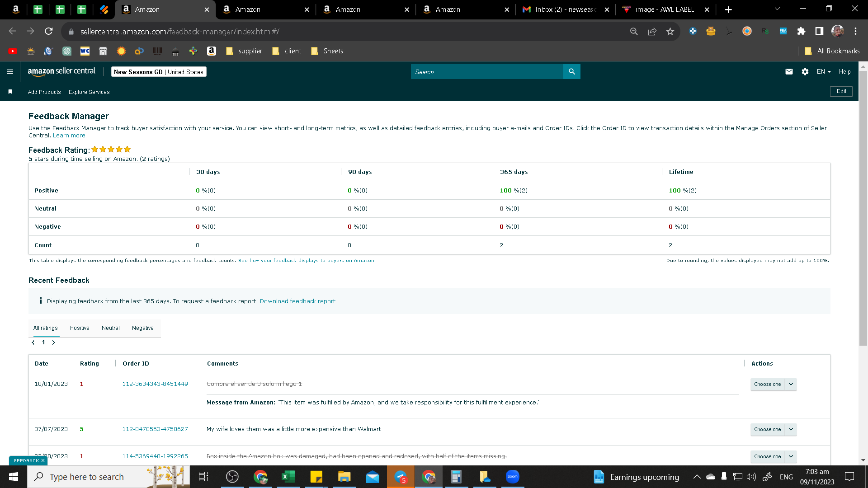868x488 pixels.
Task: Open the Sheets bookmarks folder
Action: (x=327, y=51)
